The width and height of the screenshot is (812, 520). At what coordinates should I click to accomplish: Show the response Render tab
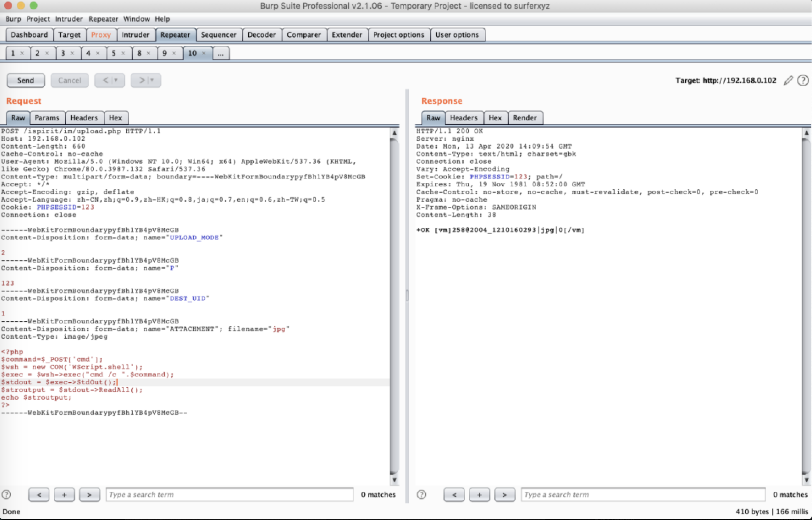coord(525,118)
